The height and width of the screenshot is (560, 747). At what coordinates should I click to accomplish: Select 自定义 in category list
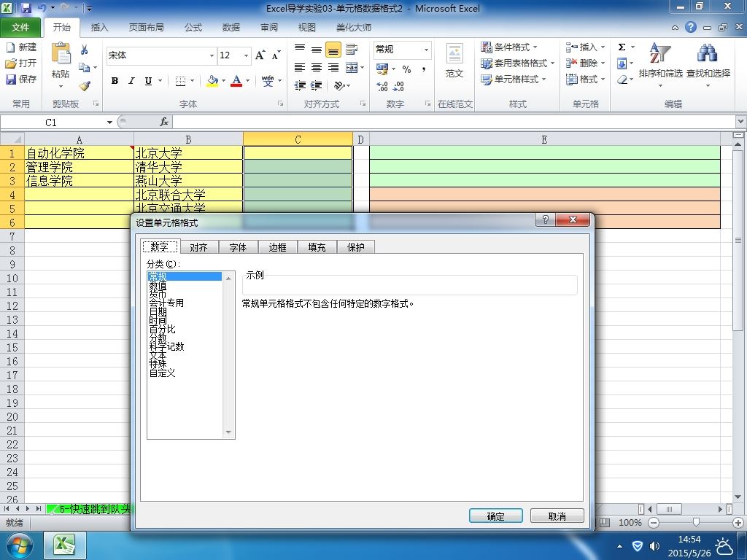[162, 373]
